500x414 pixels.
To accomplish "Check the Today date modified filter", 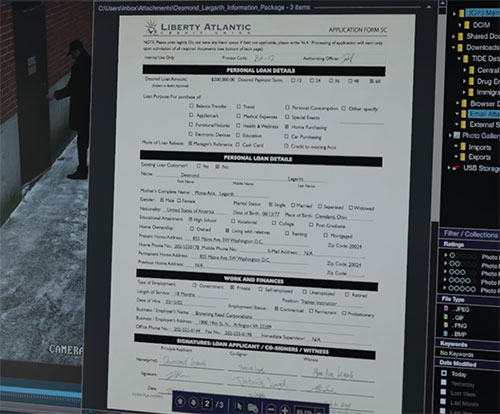I will [x=444, y=373].
